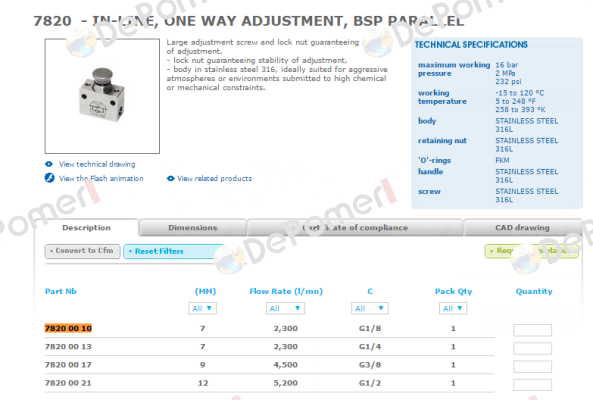593x400 pixels.
Task: Click the Part Nb column header
Action: [x=61, y=291]
